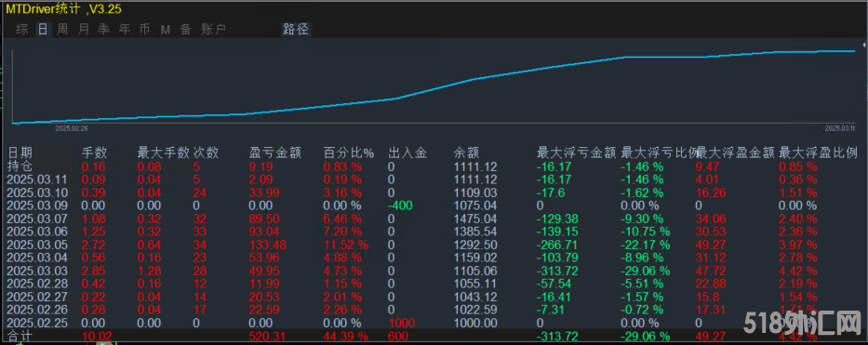Image resolution: width=868 pixels, height=345 pixels.
Task: Select the 2025.03.06 date row
Action: coord(36,232)
